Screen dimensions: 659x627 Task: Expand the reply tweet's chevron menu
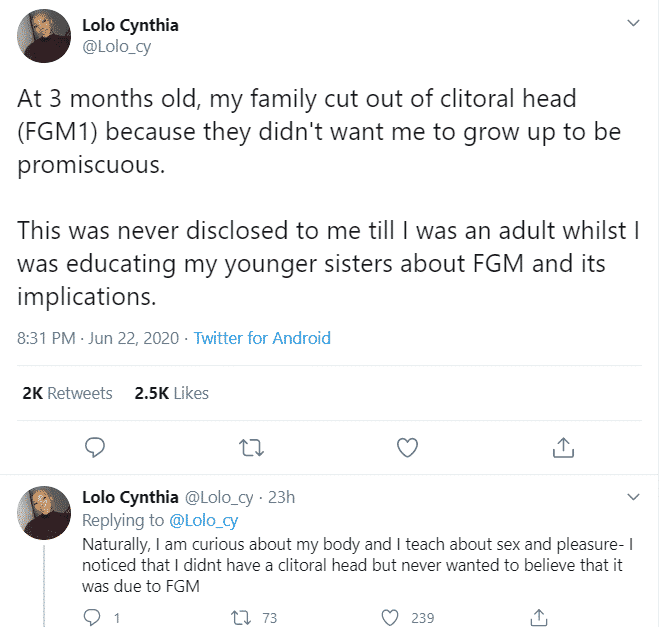pyautogui.click(x=632, y=497)
